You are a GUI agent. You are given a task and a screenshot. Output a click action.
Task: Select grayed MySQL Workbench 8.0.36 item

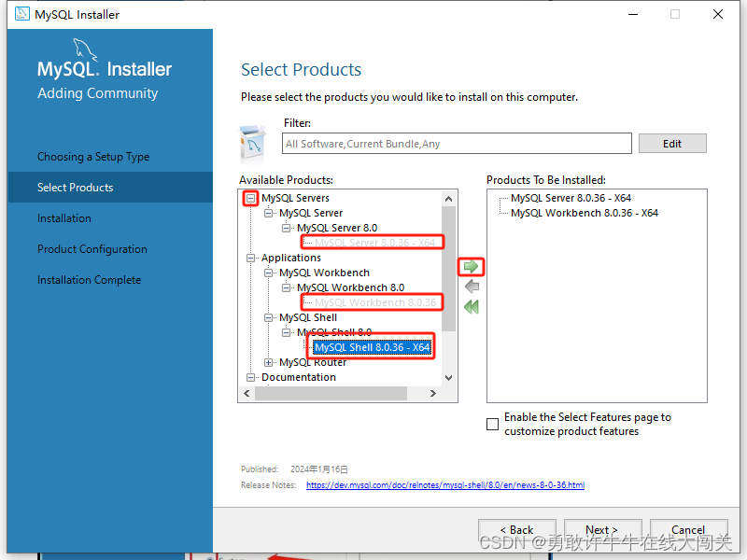(x=375, y=302)
